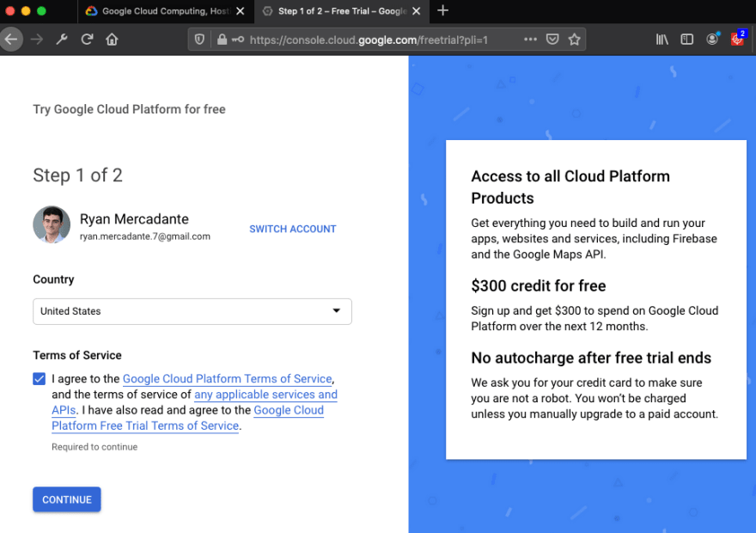This screenshot has width=756, height=533.
Task: Open a new tab with the plus icon
Action: (442, 10)
